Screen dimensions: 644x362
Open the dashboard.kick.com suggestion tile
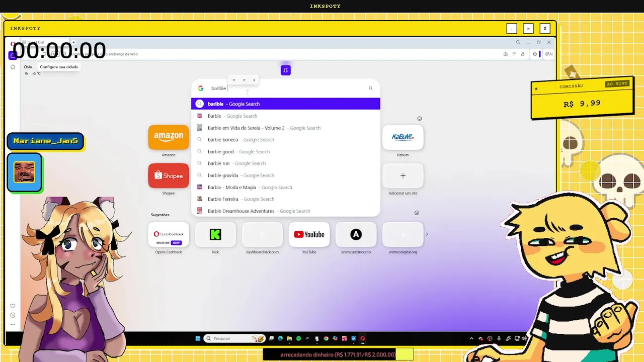(x=262, y=234)
